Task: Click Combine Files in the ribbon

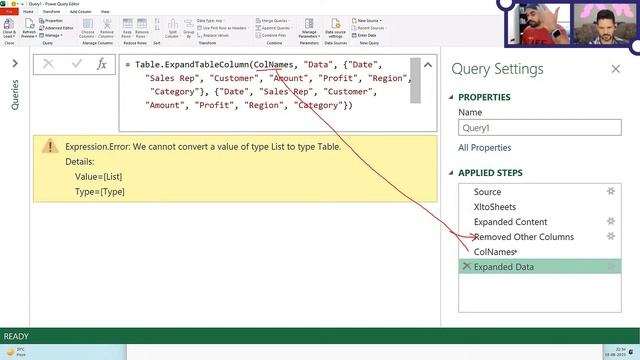Action: click(x=270, y=35)
